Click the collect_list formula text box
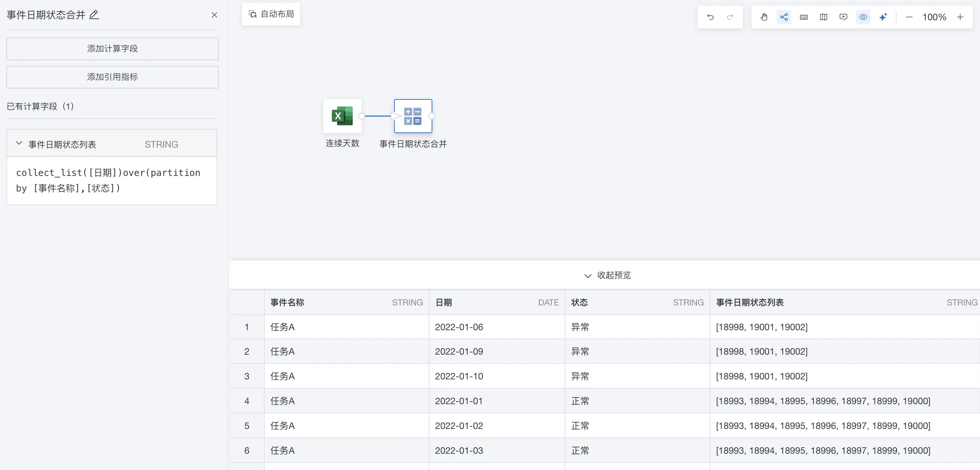This screenshot has height=470, width=980. 112,180
